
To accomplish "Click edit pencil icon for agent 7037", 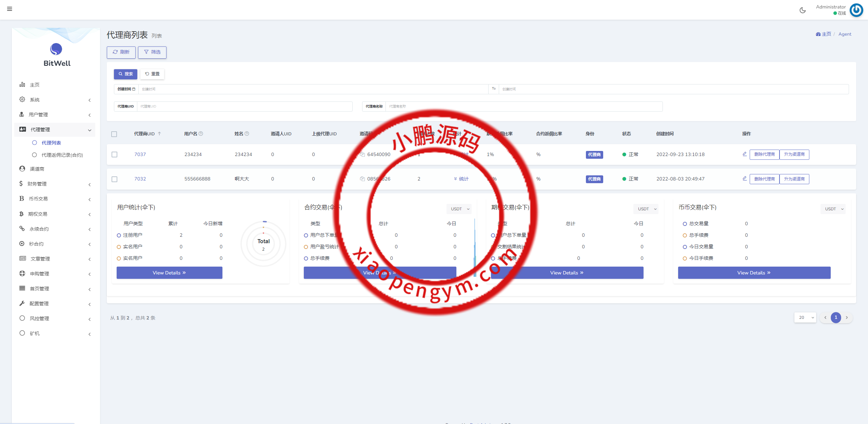I will click(x=745, y=154).
